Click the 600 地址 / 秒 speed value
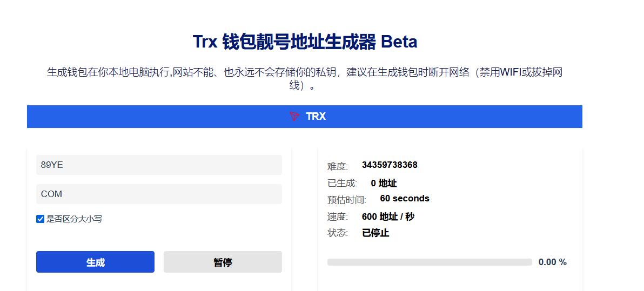Screen dimensions: 644x291 point(388,216)
